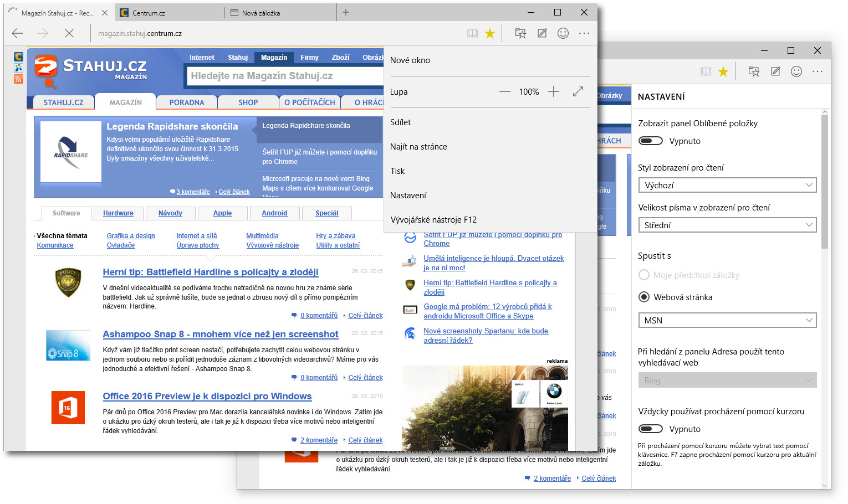Image resolution: width=848 pixels, height=504 pixels.
Task: Open the more actions ellipsis in front window
Action: tap(584, 33)
